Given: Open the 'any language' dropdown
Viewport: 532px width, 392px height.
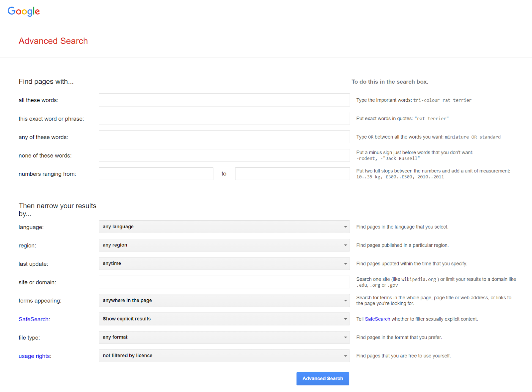Looking at the screenshot, I should coord(224,227).
